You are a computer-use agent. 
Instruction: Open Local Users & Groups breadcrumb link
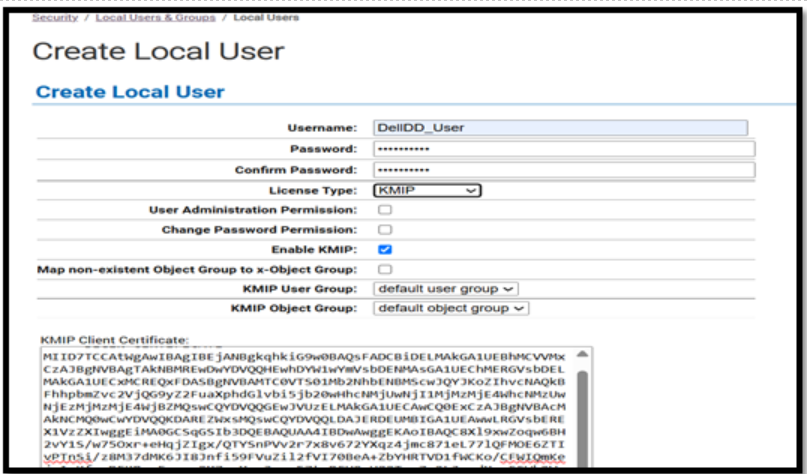155,17
